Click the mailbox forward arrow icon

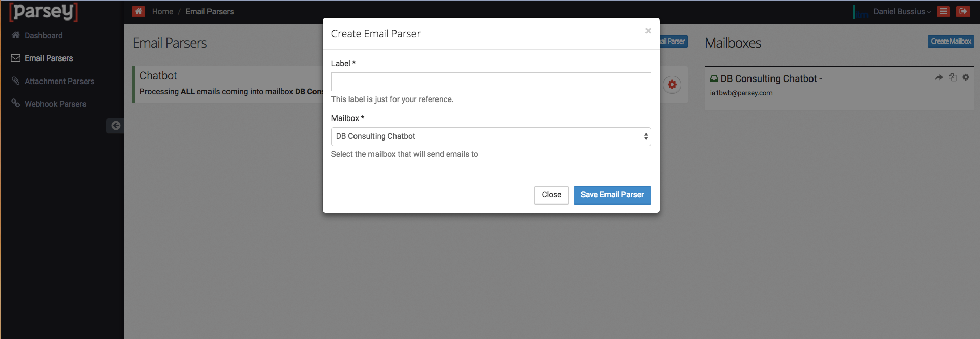(x=939, y=77)
